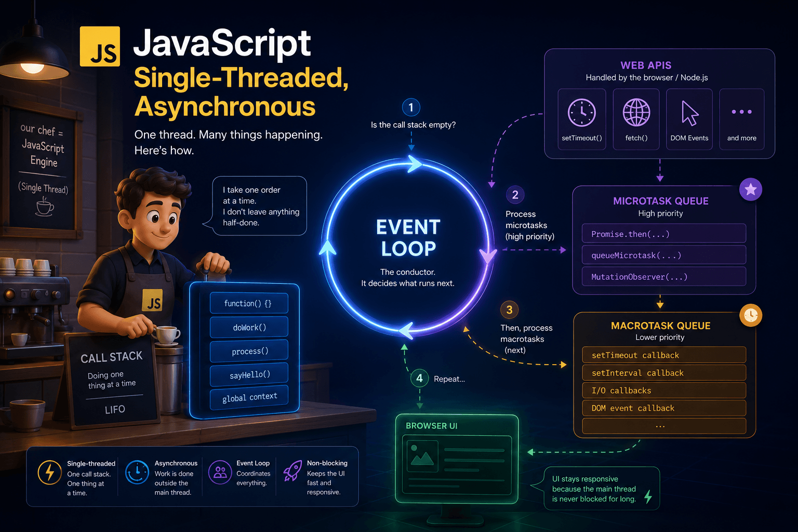Viewport: 798px width, 532px height.
Task: Click the setTimeout callback entry
Action: pyautogui.click(x=664, y=355)
